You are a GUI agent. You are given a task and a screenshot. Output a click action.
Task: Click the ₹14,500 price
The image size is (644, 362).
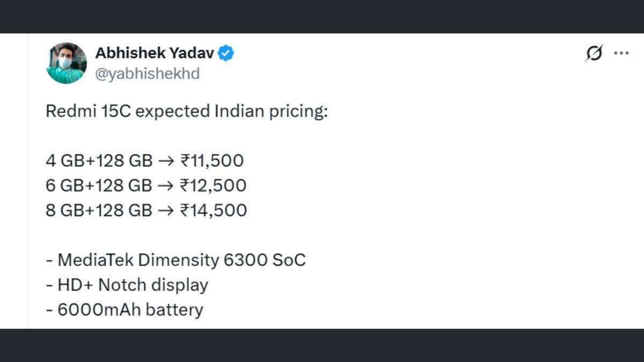213,210
